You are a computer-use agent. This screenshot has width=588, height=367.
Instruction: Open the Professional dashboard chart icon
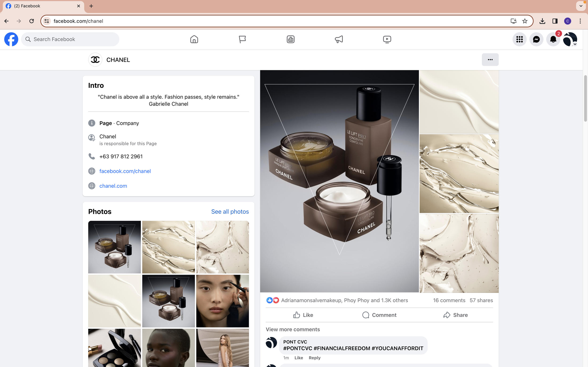[x=290, y=39]
